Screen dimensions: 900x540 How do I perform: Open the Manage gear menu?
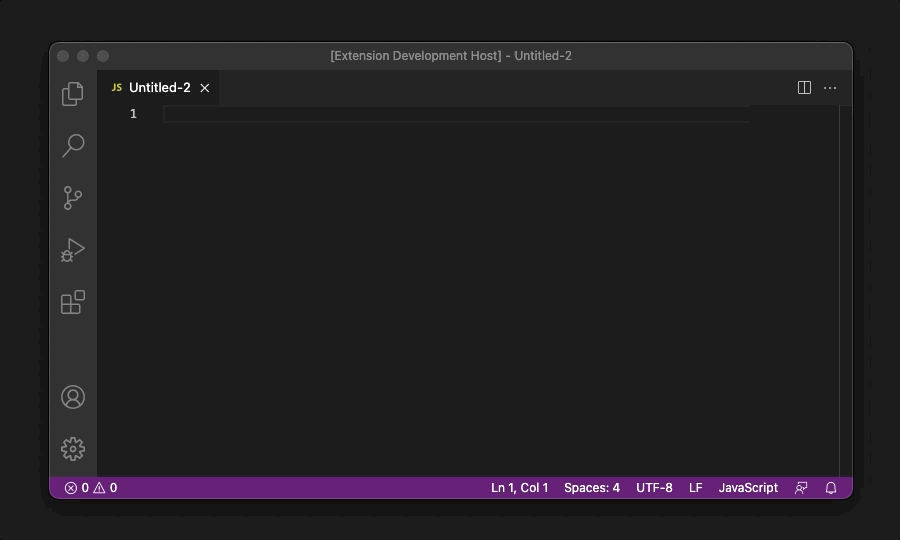[x=73, y=449]
